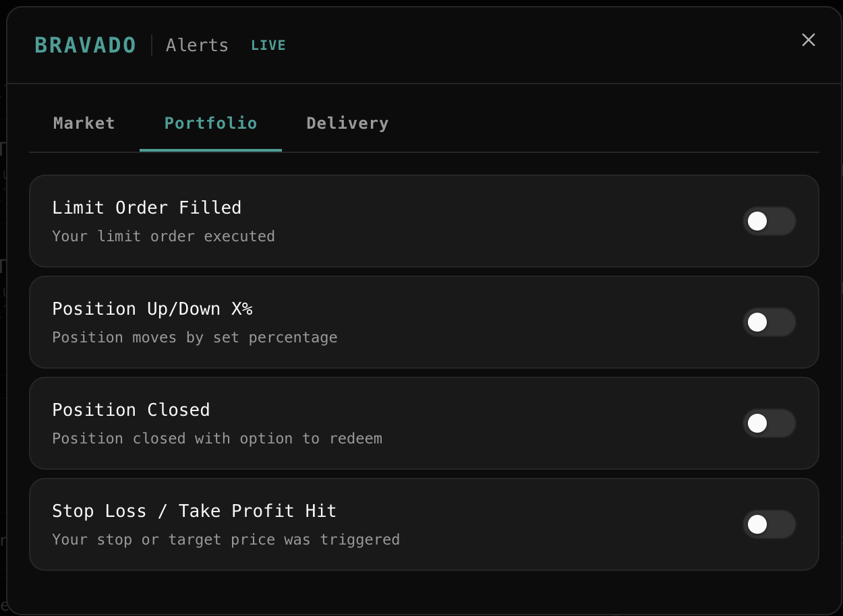Enable the Limit Order Filled toggle
The height and width of the screenshot is (616, 843).
point(769,221)
